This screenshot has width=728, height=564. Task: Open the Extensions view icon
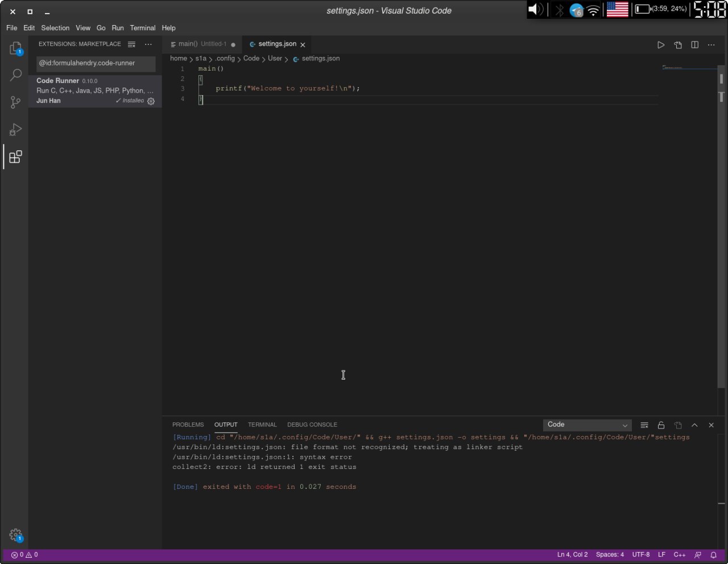tap(15, 157)
